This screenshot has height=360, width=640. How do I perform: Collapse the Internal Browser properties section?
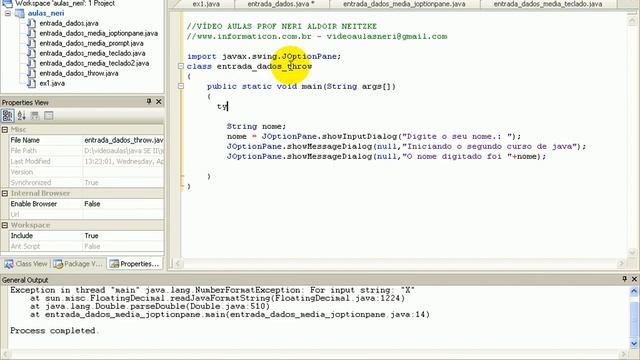click(5, 193)
